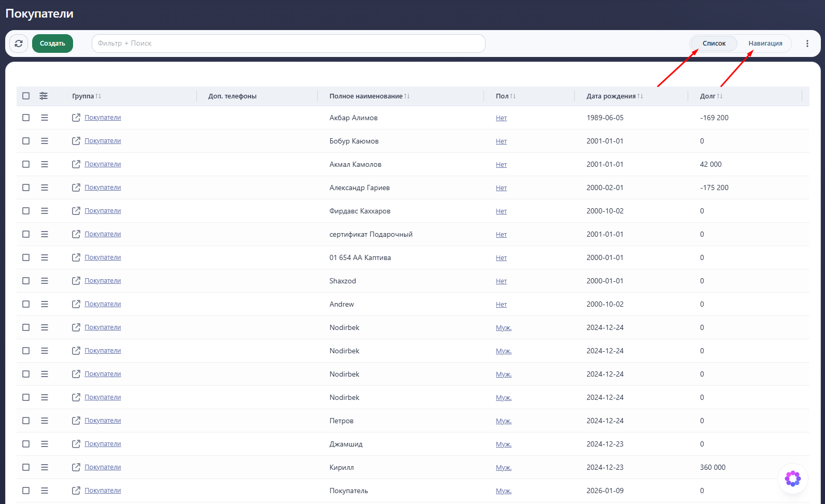Select the name Александр Гариев
The width and height of the screenshot is (825, 504).
[360, 188]
